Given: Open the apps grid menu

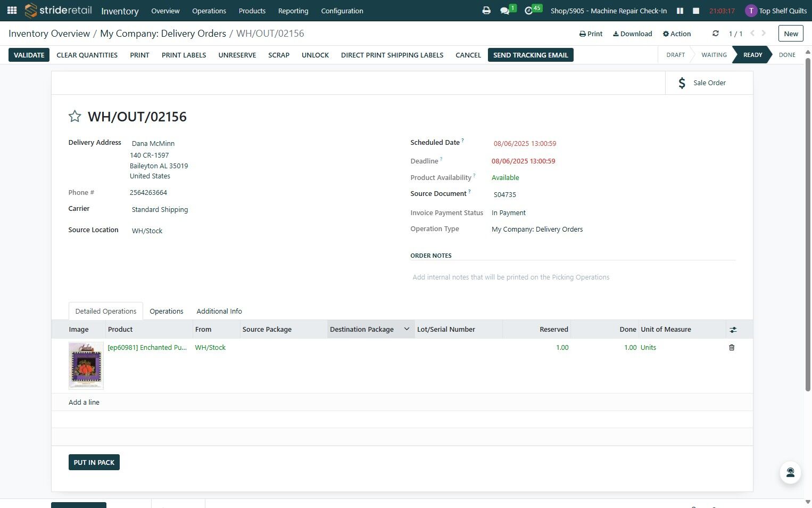Looking at the screenshot, I should click(12, 10).
